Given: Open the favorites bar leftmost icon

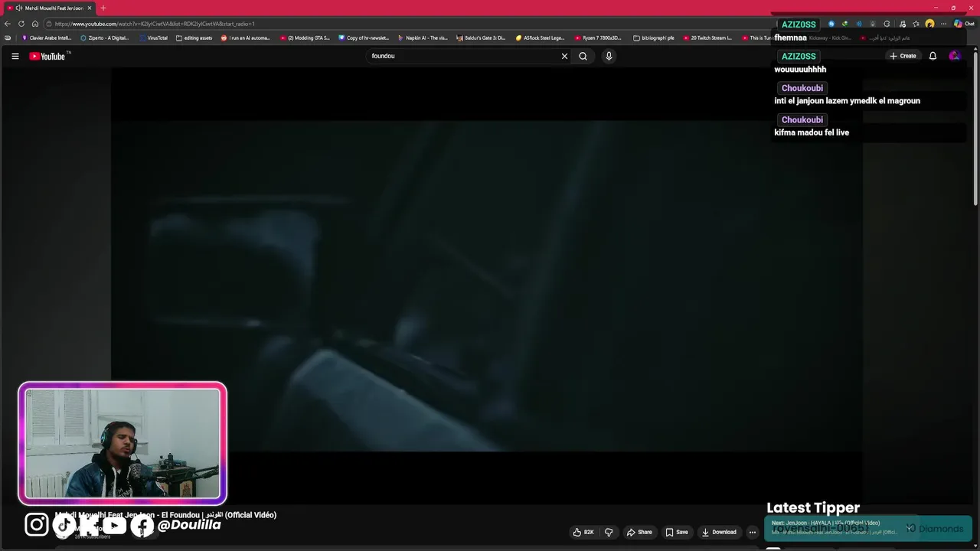Looking at the screenshot, I should click(8, 37).
